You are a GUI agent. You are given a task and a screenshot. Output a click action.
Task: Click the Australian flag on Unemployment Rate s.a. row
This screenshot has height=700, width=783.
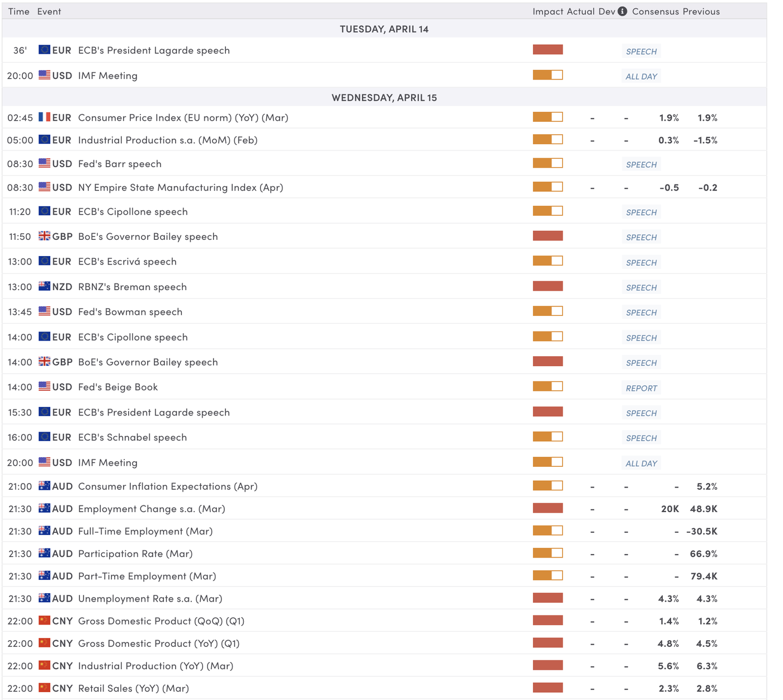tap(44, 598)
